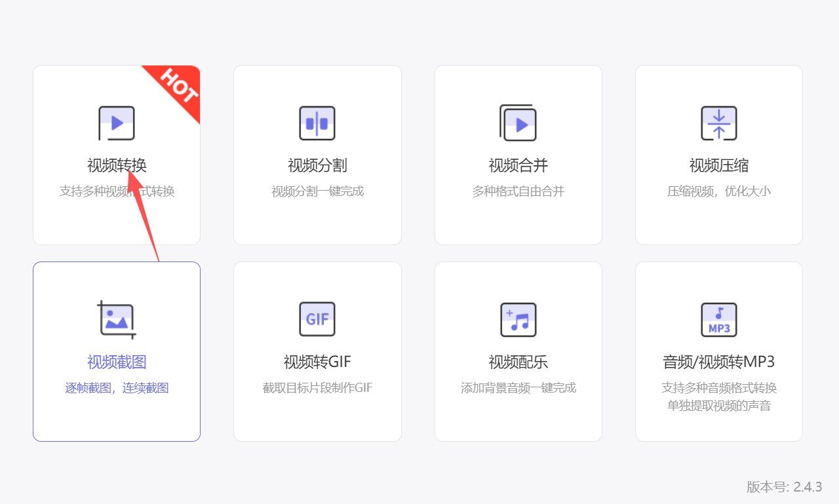
Task: Click the 视频分割 video splitting icon
Action: [317, 123]
